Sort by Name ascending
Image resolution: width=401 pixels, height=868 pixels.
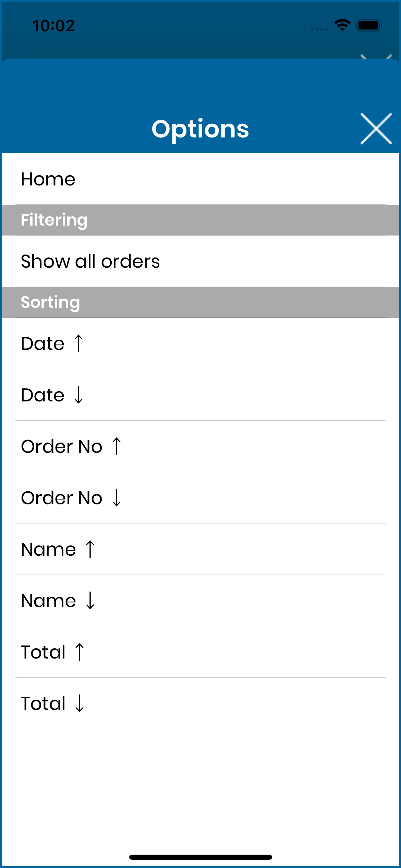[200, 549]
